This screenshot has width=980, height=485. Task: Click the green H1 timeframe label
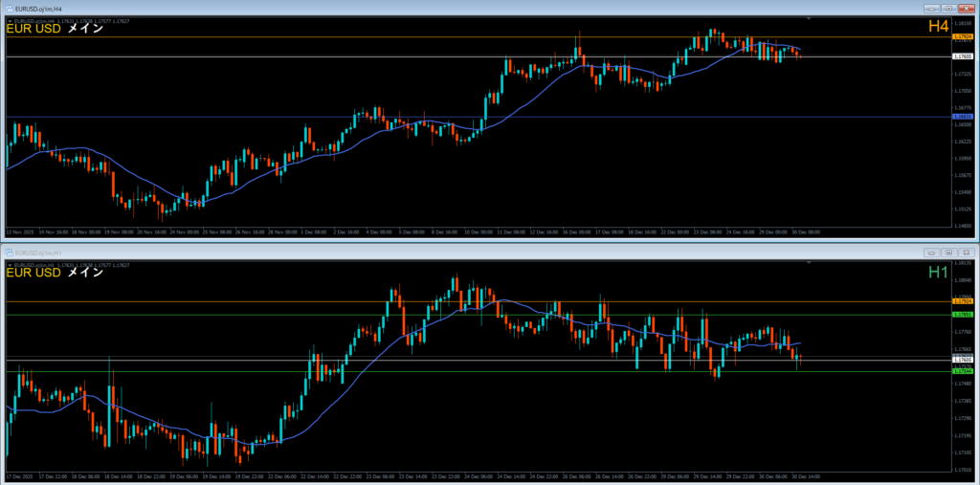937,274
